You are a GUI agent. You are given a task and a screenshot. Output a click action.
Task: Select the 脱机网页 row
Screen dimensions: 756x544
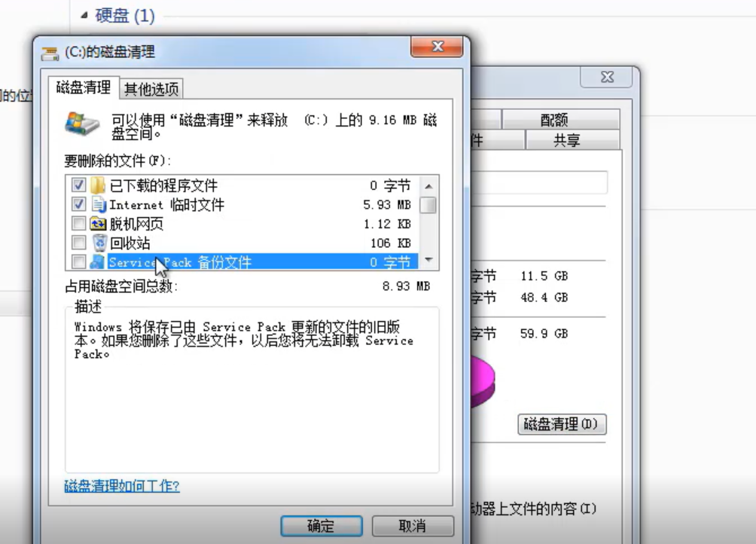(x=242, y=224)
